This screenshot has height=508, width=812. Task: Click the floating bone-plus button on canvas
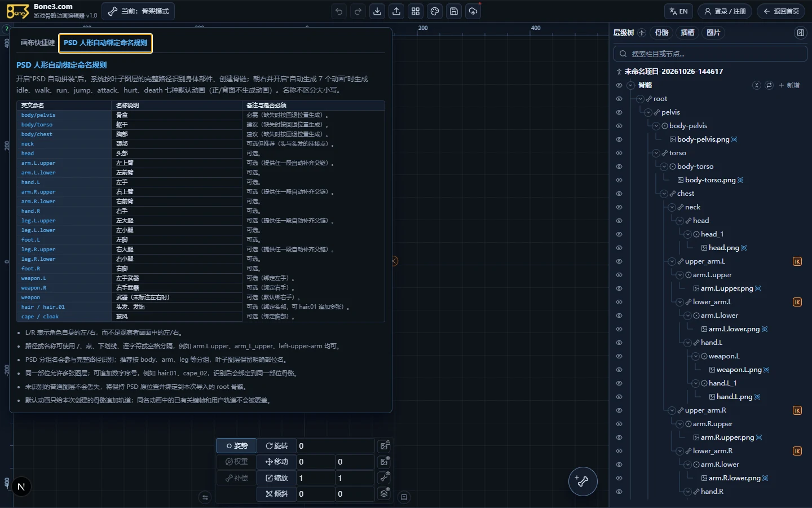(582, 481)
